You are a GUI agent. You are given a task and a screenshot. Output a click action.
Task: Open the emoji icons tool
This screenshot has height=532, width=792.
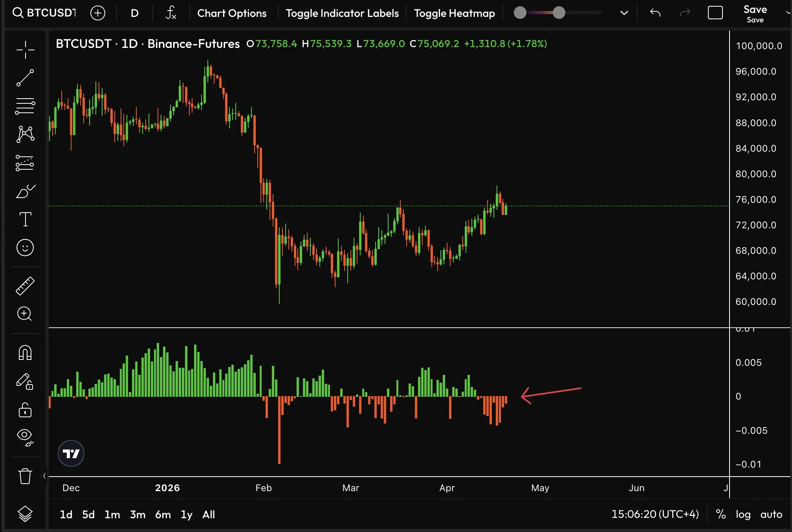[x=25, y=248]
